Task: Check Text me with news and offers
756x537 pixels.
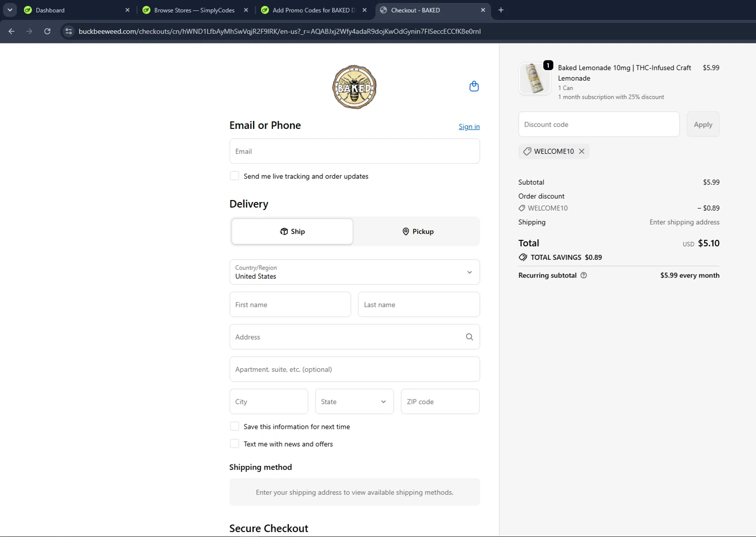Action: click(x=234, y=443)
